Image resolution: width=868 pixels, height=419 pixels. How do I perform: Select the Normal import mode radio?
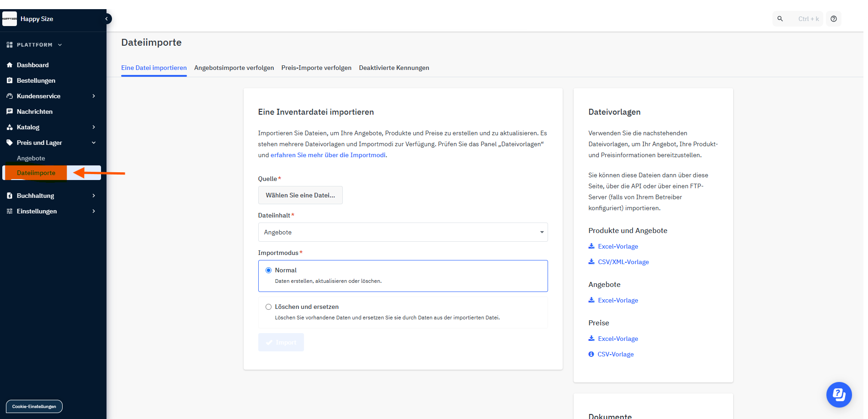(x=269, y=270)
